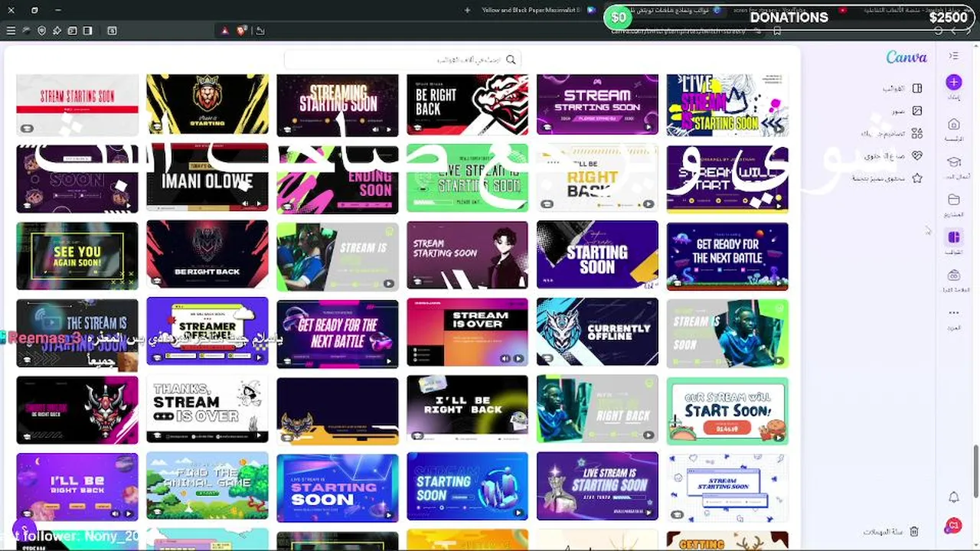The height and width of the screenshot is (551, 980).
Task: Bookmark this page in address bar
Action: 777,31
